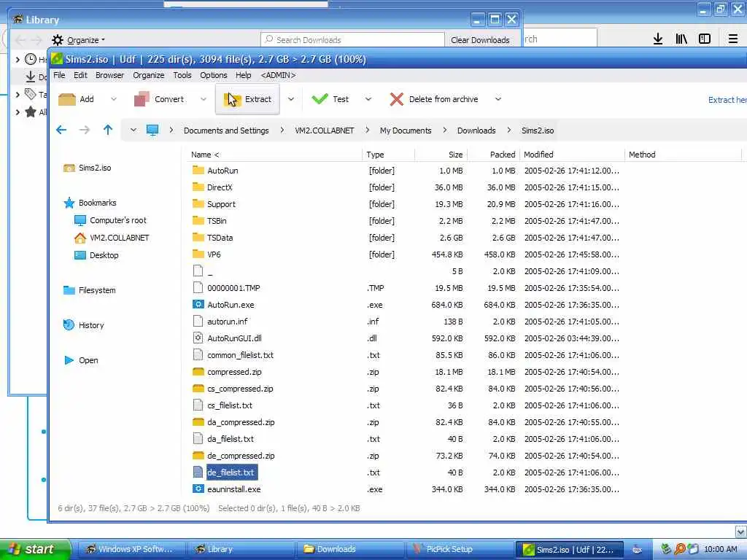Viewport: 747px width, 560px height.
Task: Click the Extract toolbar button
Action: (x=247, y=99)
